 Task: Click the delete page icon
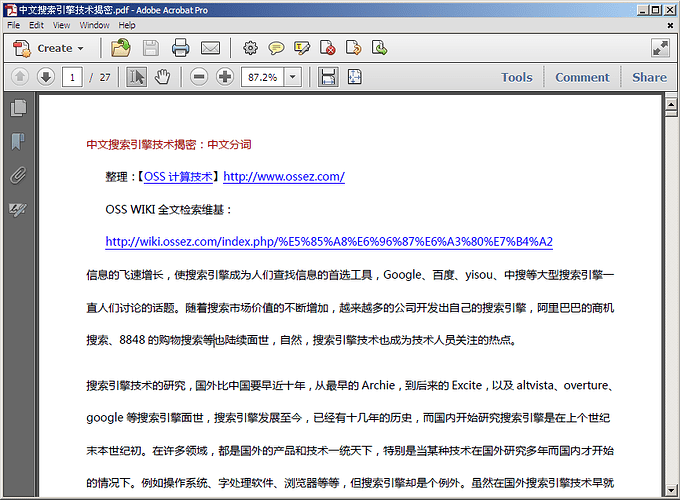tap(327, 48)
